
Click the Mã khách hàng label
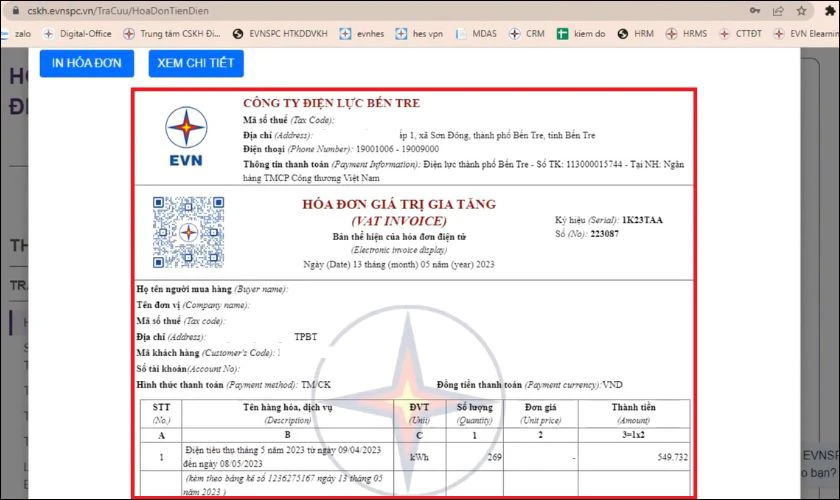pyautogui.click(x=168, y=353)
